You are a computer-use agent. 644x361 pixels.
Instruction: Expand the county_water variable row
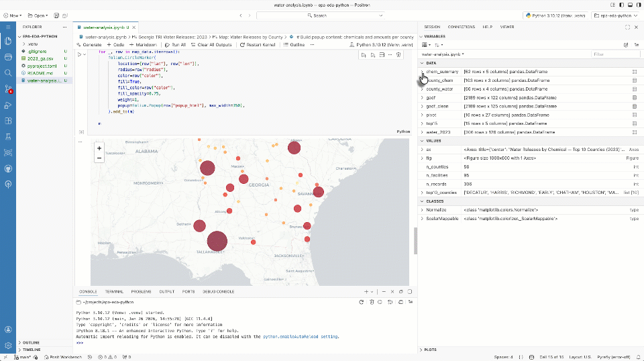point(422,89)
